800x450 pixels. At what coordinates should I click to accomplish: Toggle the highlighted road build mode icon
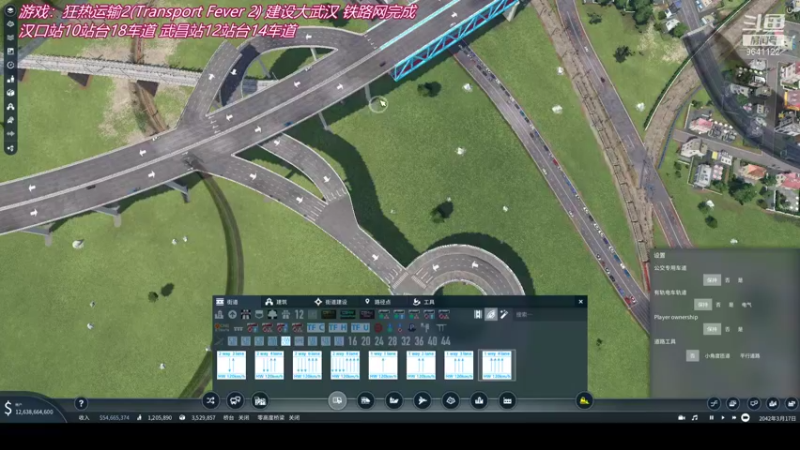point(491,315)
